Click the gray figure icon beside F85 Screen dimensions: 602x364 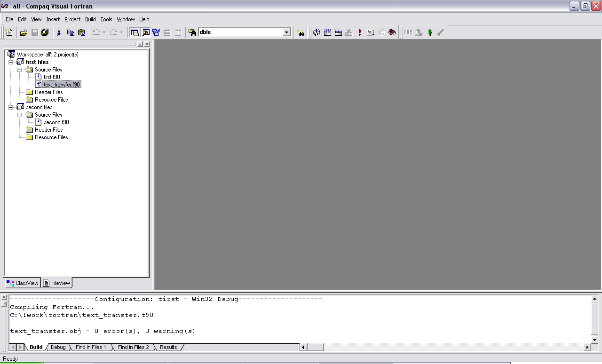tap(419, 32)
